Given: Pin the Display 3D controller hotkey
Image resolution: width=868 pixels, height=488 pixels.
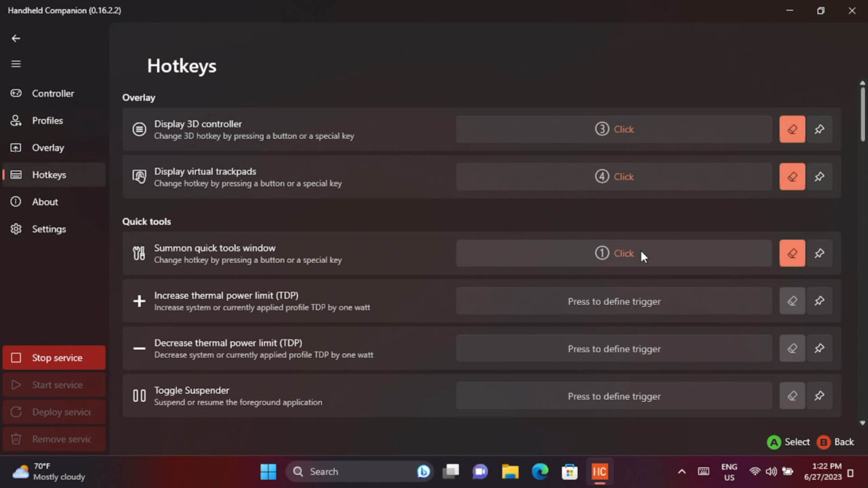Looking at the screenshot, I should tap(819, 129).
